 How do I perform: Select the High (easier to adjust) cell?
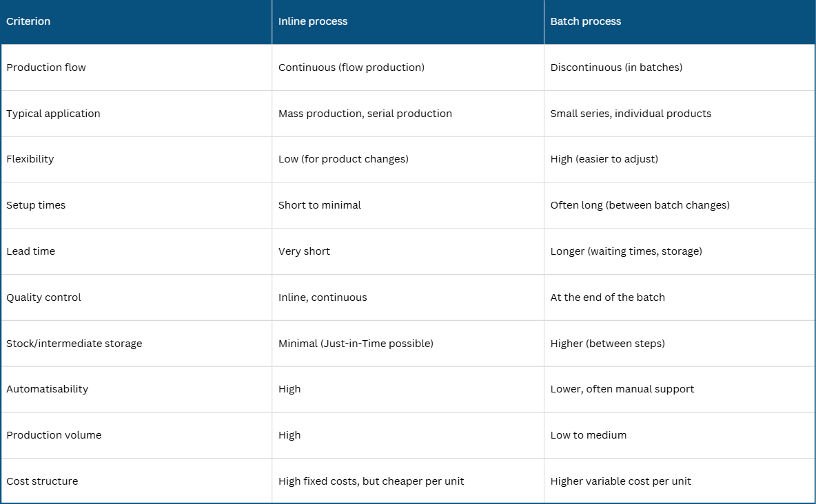(680, 159)
